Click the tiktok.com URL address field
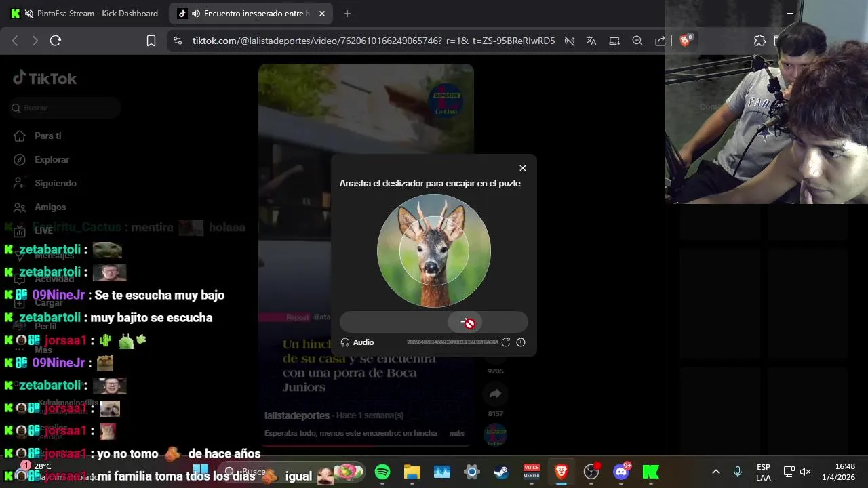This screenshot has height=488, width=868. [373, 41]
